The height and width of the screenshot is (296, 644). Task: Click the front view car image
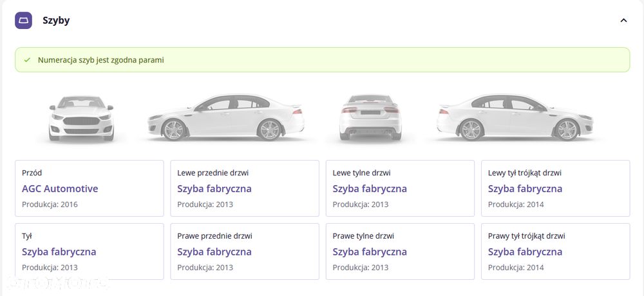pos(81,119)
